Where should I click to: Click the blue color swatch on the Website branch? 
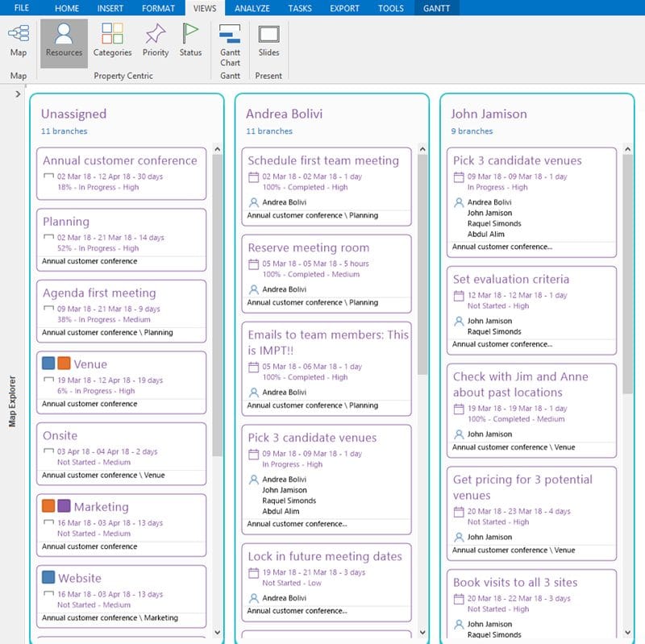coord(48,578)
